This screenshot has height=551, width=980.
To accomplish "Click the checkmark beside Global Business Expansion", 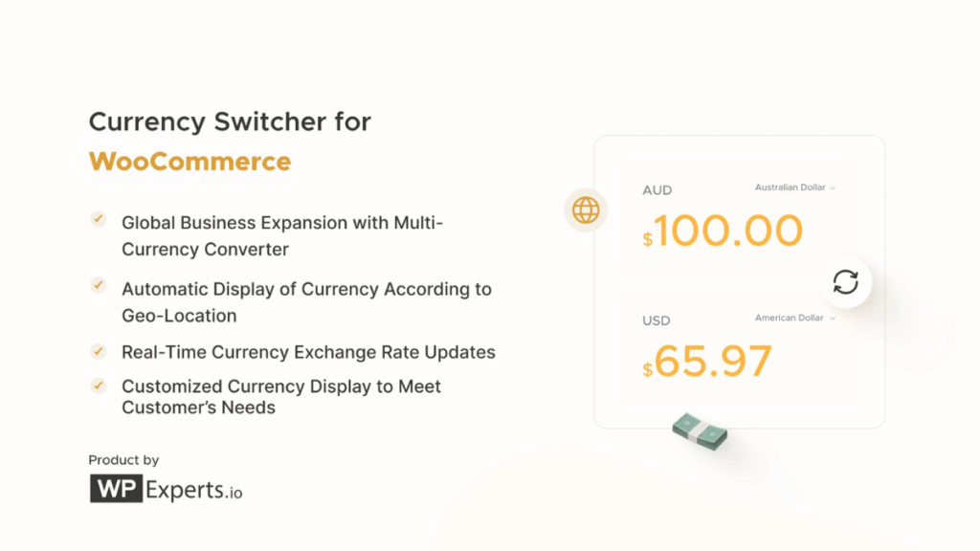I will (98, 219).
